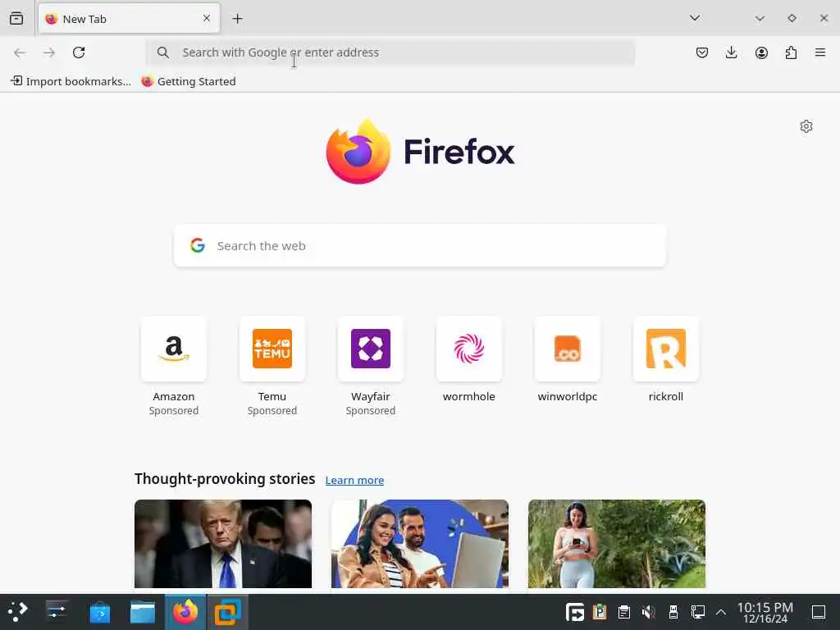
Task: Select the New Tab tab
Action: [x=129, y=19]
